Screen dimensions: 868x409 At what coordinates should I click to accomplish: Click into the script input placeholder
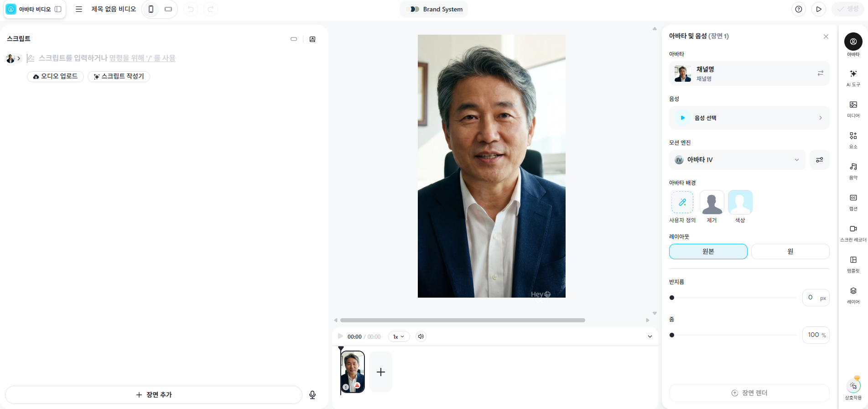[x=107, y=58]
